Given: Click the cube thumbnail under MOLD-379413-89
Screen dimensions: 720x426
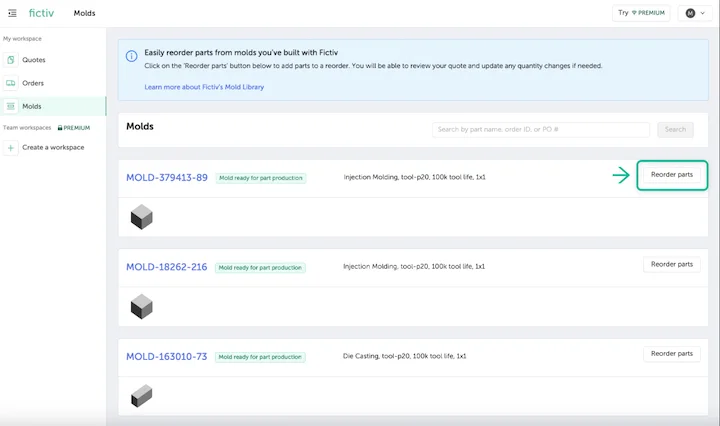Looking at the screenshot, I should [141, 215].
